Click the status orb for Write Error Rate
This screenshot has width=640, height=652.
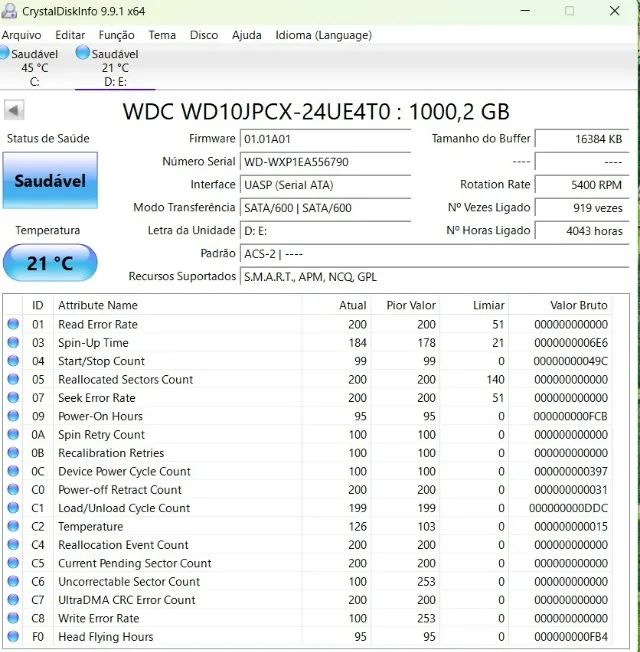tap(13, 617)
